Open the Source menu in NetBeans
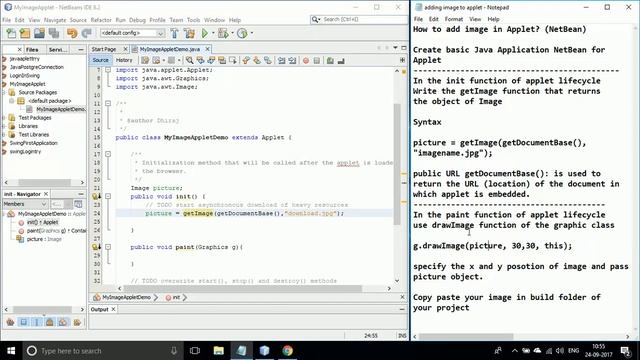The width and height of the screenshot is (640, 360). (x=78, y=20)
